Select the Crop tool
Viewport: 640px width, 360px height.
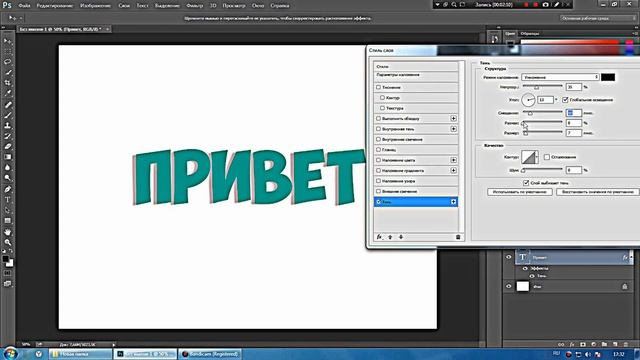point(7,83)
